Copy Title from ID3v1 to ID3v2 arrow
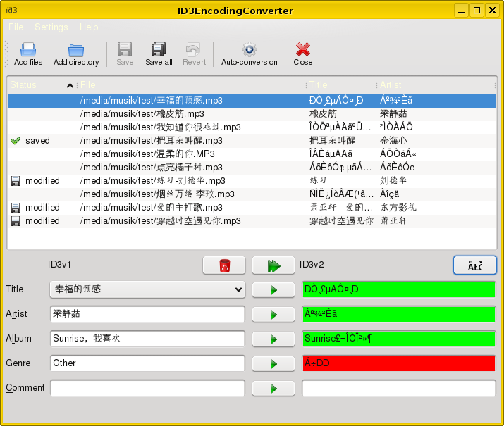 point(273,290)
